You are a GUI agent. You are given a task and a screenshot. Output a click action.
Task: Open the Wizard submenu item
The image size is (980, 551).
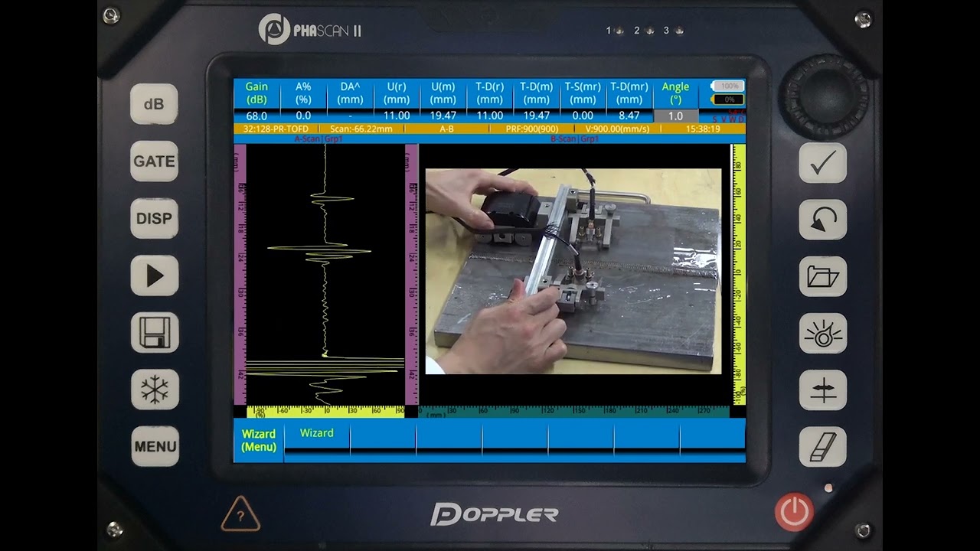(x=317, y=433)
